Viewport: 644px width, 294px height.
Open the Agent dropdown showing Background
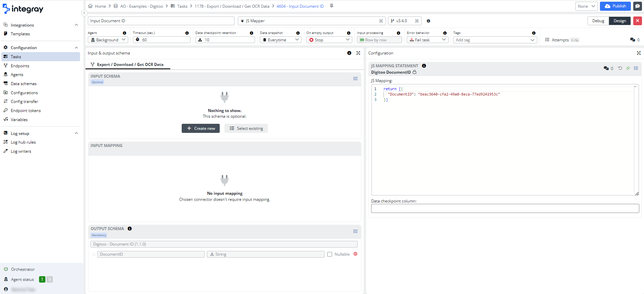tap(108, 40)
